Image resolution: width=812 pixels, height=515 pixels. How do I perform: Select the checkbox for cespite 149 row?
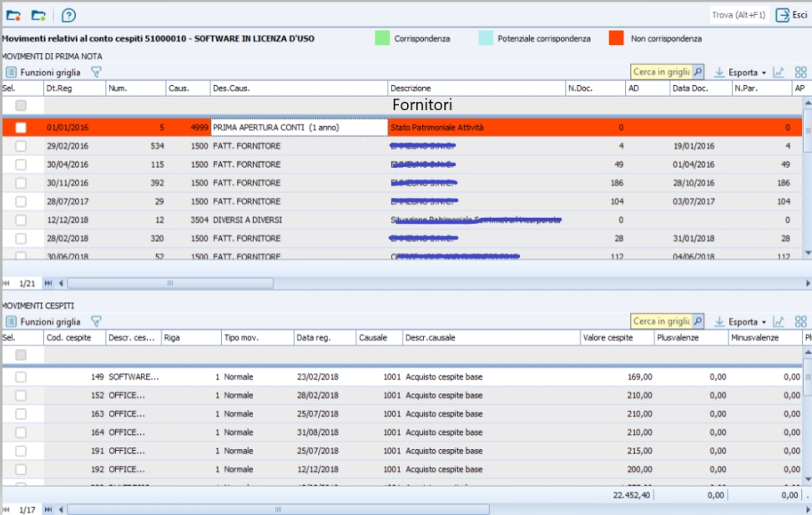(x=21, y=377)
